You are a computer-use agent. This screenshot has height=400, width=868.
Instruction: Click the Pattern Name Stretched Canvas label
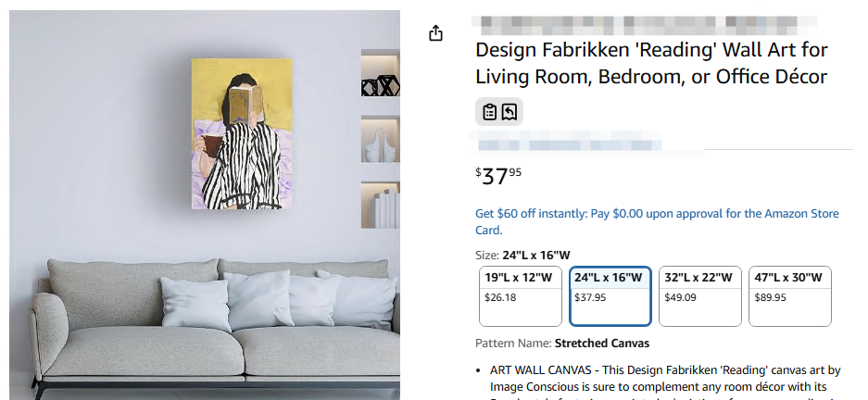pyautogui.click(x=562, y=343)
